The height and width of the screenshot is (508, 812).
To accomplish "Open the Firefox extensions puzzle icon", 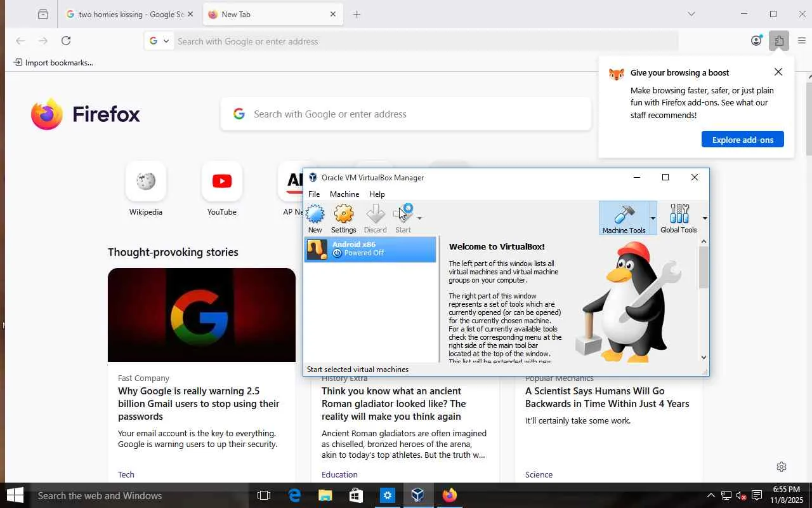I will [x=779, y=41].
